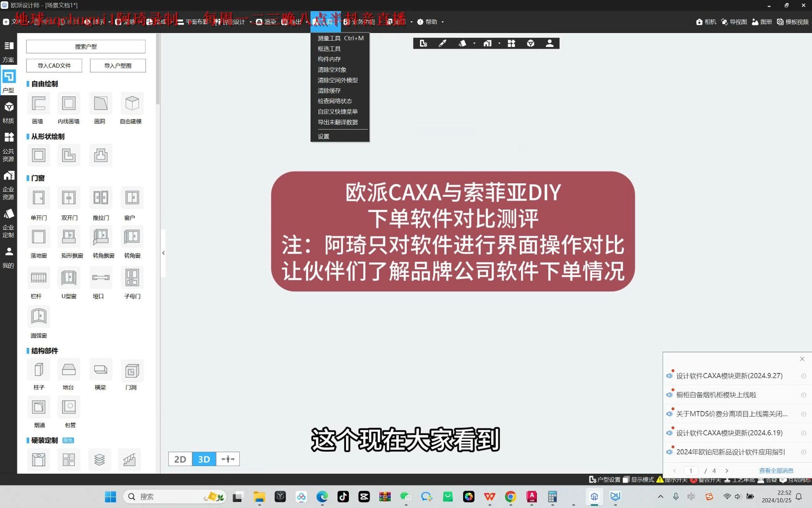Click the cube model icon in floating toolbar
This screenshot has height=508, width=812.
[530, 43]
